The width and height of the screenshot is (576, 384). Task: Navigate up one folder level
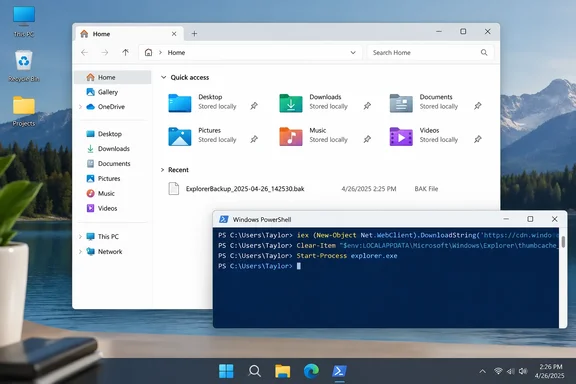click(125, 53)
